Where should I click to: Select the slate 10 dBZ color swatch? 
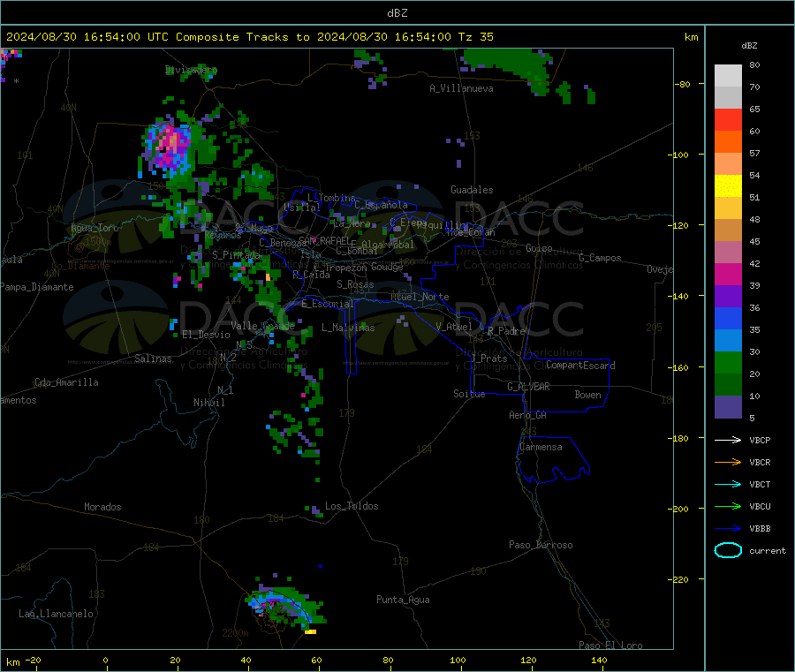point(728,407)
